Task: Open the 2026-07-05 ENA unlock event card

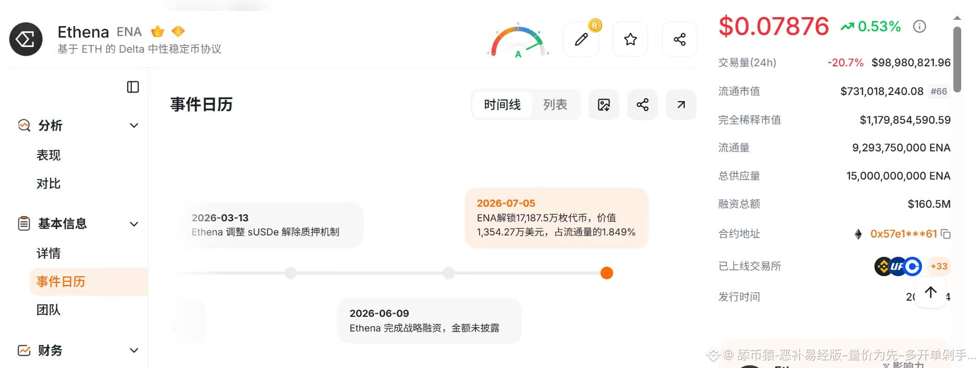Action: click(557, 218)
